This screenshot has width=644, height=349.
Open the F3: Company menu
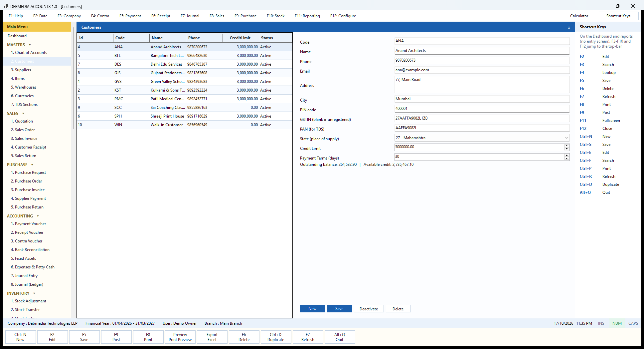pyautogui.click(x=69, y=16)
